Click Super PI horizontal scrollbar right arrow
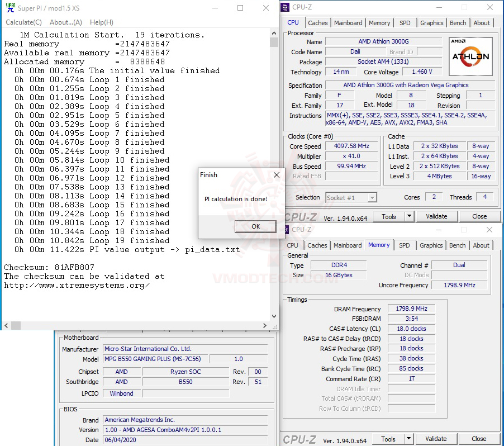504x446 pixels. point(264,326)
